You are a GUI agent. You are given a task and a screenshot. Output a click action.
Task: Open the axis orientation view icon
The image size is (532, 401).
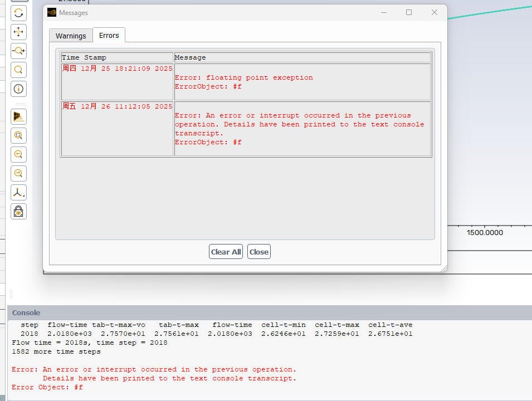[x=18, y=193]
